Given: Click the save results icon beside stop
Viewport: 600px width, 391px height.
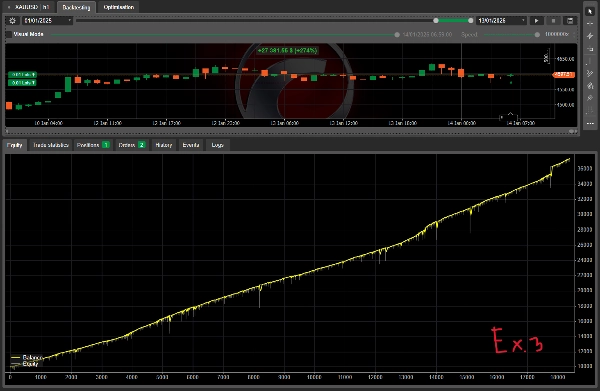Looking at the screenshot, I should [x=570, y=21].
